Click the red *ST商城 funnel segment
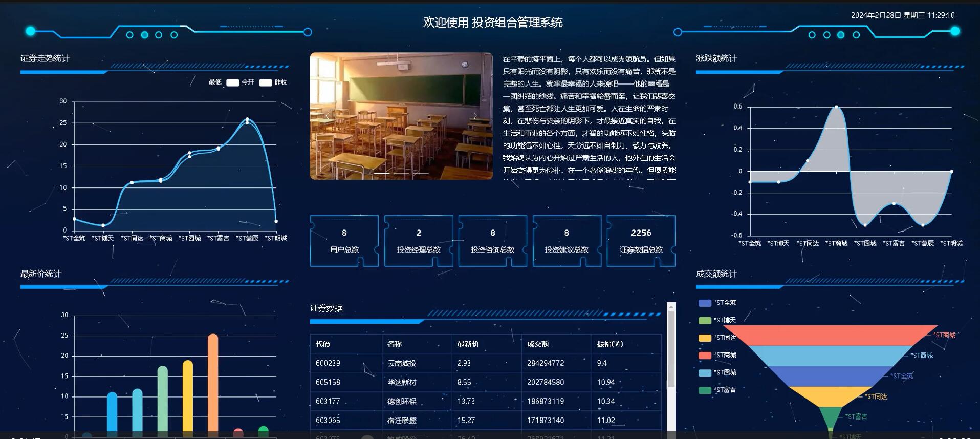The height and width of the screenshot is (439, 980). pos(830,335)
